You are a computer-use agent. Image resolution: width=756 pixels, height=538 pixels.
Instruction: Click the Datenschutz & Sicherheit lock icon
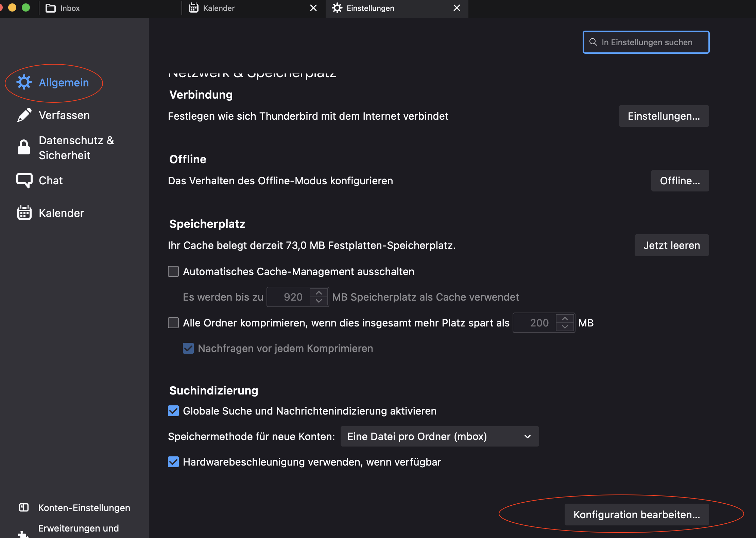(24, 148)
